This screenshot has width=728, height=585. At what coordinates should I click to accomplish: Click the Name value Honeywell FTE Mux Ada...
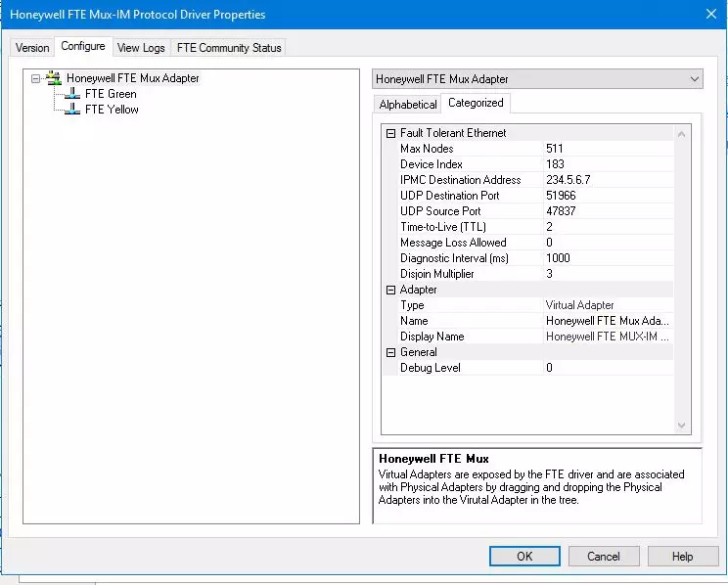[x=609, y=321]
